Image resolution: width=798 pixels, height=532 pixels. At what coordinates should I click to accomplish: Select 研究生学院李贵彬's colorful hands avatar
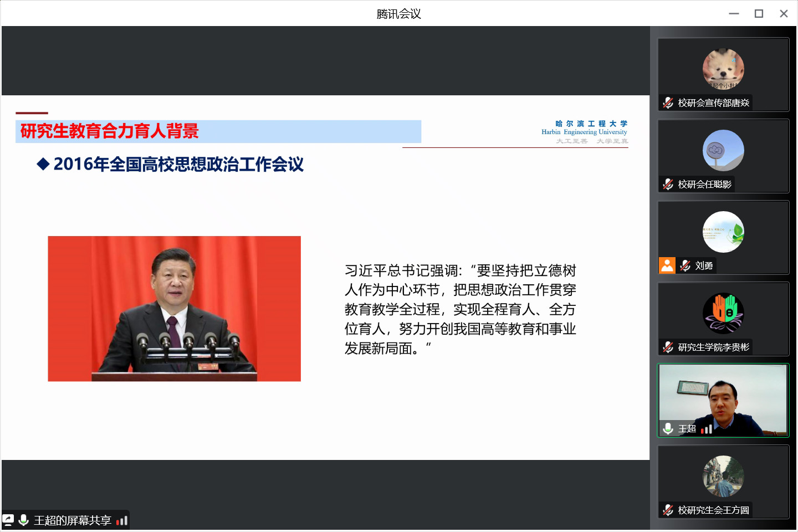[723, 313]
